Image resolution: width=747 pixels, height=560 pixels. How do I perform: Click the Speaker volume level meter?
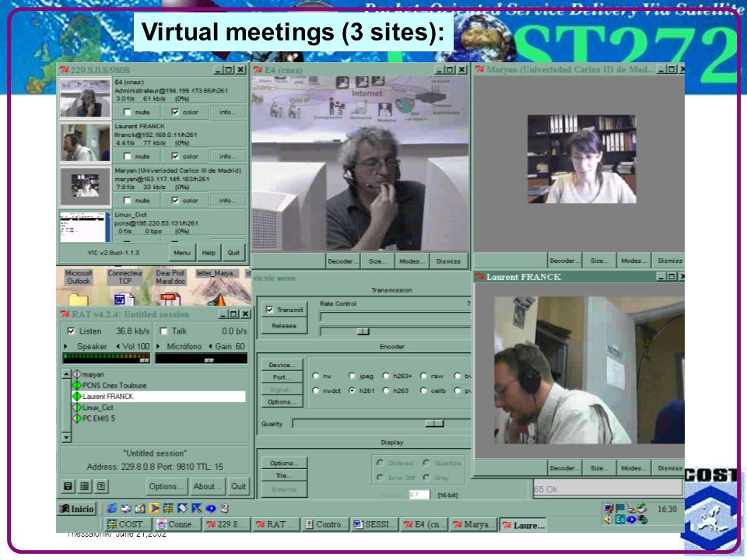tap(107, 359)
